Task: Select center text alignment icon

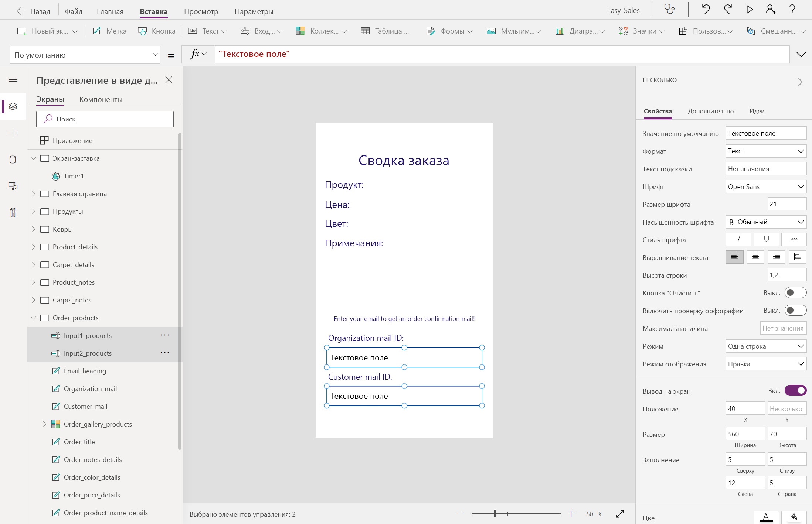Action: coord(755,257)
